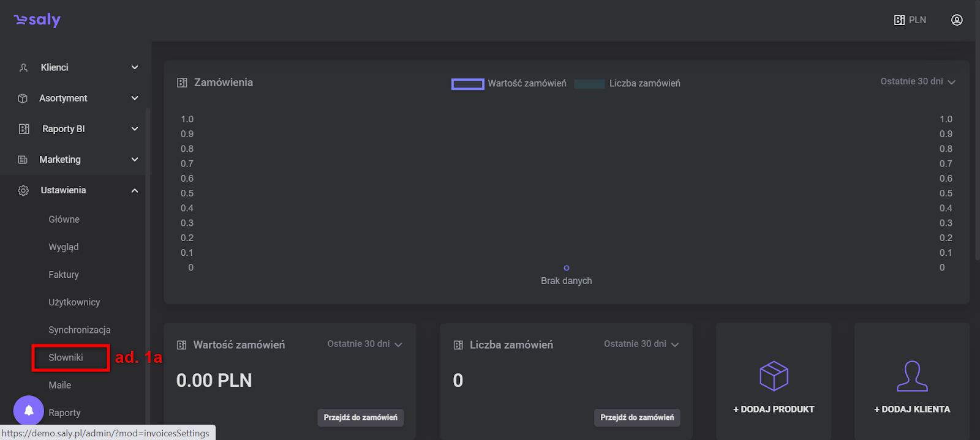980x440 pixels.
Task: Open the user account profile icon
Action: coord(957,20)
